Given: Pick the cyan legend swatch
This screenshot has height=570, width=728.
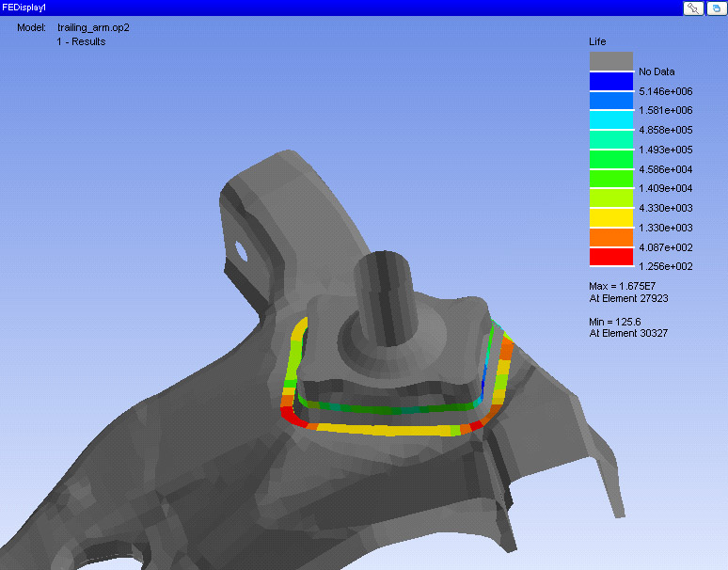Looking at the screenshot, I should (611, 120).
